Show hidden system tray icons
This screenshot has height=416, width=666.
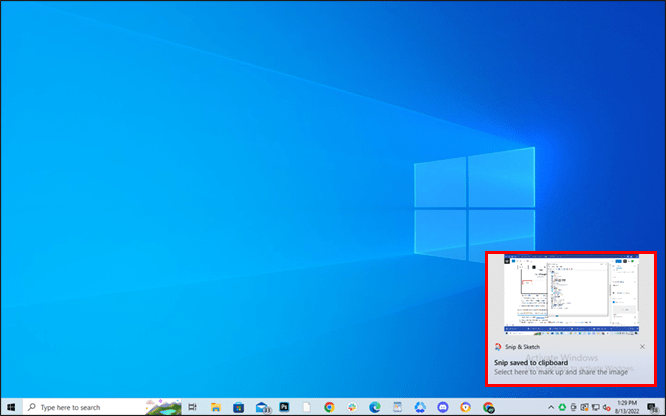tap(551, 407)
